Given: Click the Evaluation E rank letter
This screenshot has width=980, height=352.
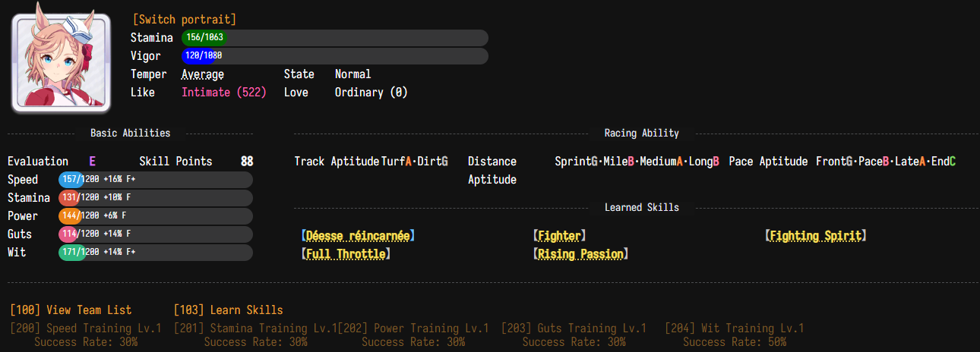Looking at the screenshot, I should (x=93, y=162).
